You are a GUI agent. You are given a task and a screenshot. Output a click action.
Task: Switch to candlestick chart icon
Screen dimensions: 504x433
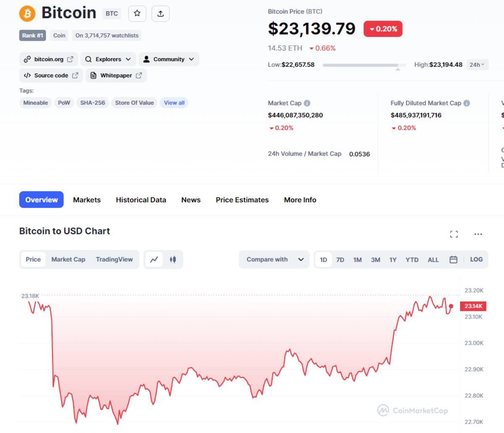[173, 259]
